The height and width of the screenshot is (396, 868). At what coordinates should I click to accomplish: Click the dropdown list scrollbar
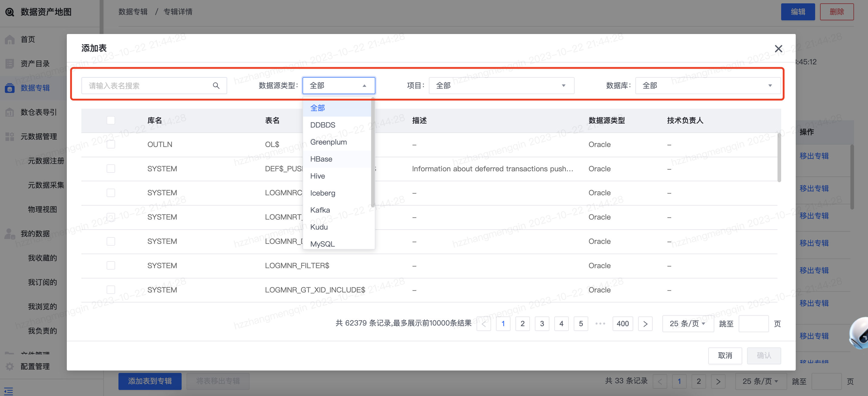pos(373,152)
